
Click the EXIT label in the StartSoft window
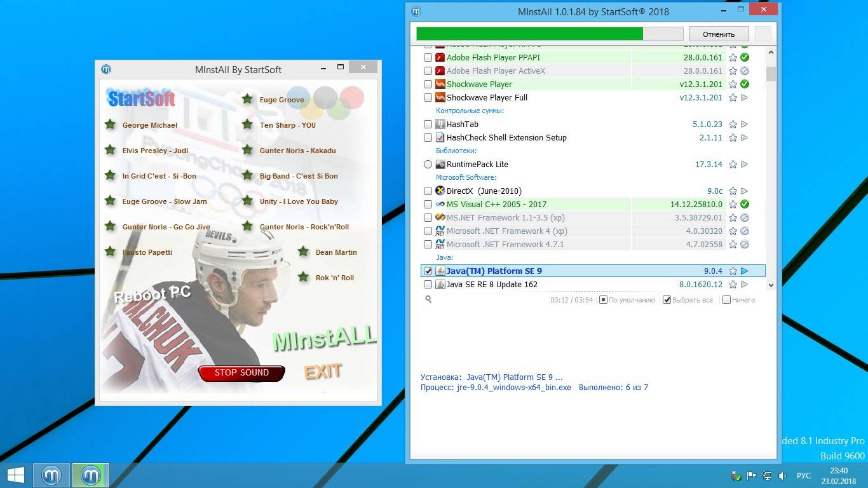click(323, 371)
